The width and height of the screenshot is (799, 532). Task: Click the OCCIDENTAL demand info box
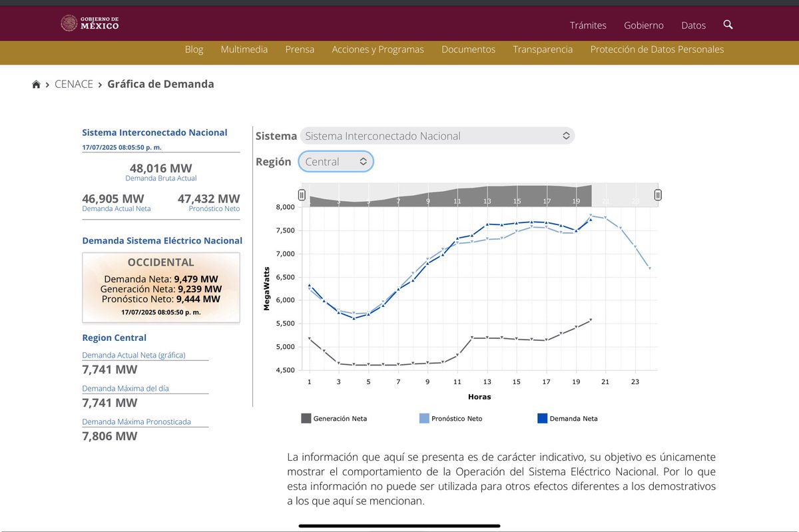(x=160, y=287)
